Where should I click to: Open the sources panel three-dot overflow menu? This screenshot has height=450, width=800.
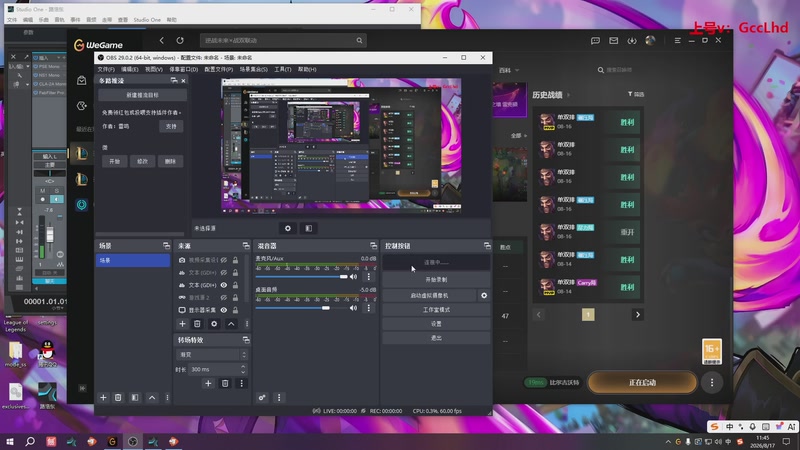tap(247, 324)
